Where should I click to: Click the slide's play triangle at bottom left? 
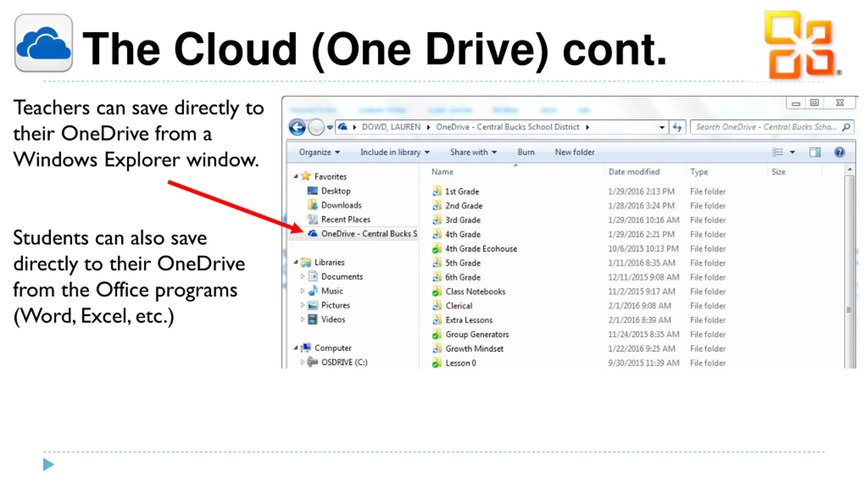click(x=48, y=464)
